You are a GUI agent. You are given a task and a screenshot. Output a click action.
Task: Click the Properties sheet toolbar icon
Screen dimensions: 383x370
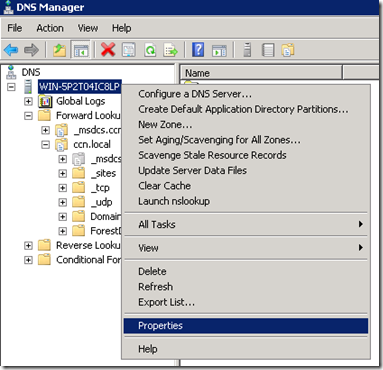[129, 50]
